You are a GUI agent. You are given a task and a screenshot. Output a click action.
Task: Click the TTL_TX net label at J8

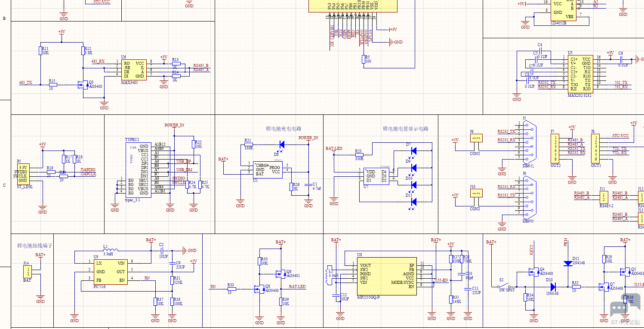[620, 148]
